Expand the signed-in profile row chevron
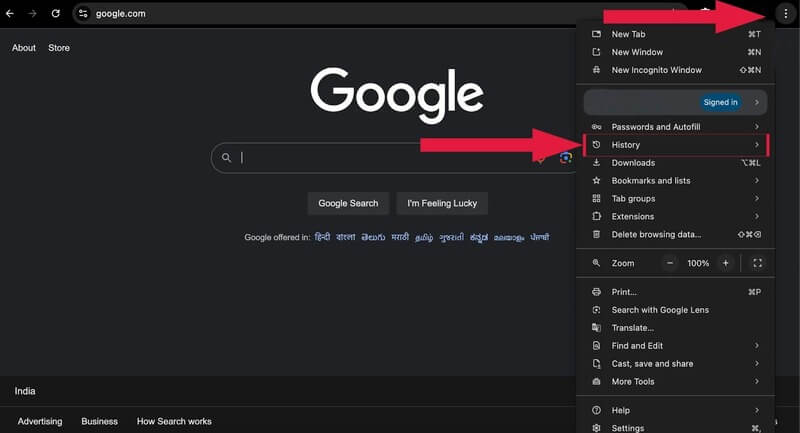This screenshot has height=433, width=800. point(757,102)
